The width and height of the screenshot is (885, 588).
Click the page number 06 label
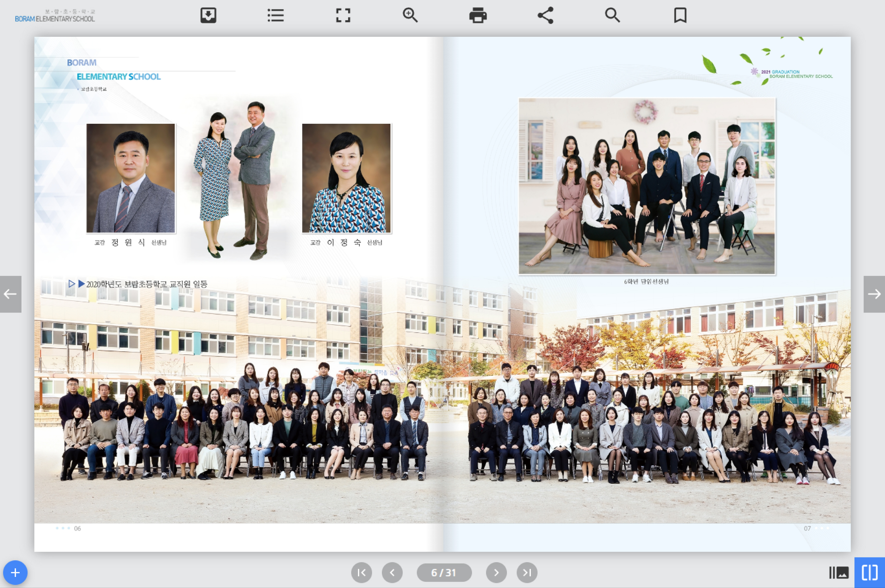click(77, 528)
